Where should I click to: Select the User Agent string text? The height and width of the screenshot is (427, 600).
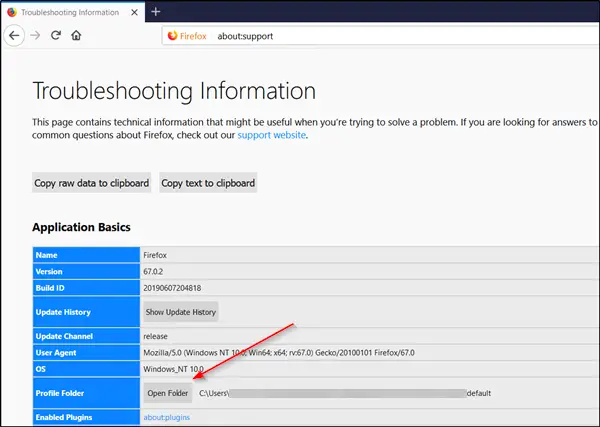pos(279,353)
